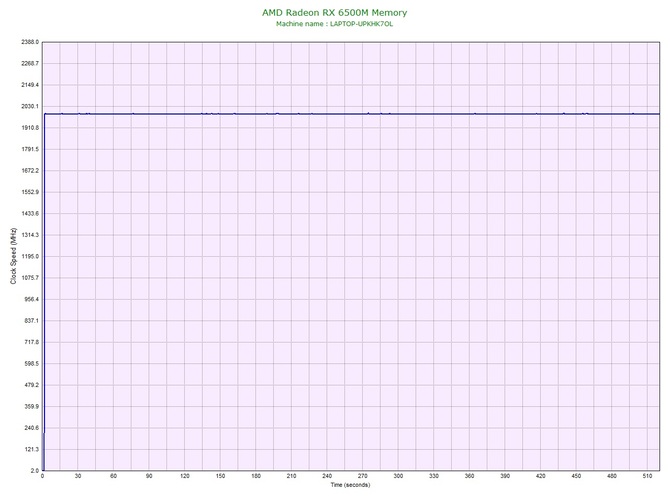Click the 1910.8 y-axis value

tap(30, 128)
